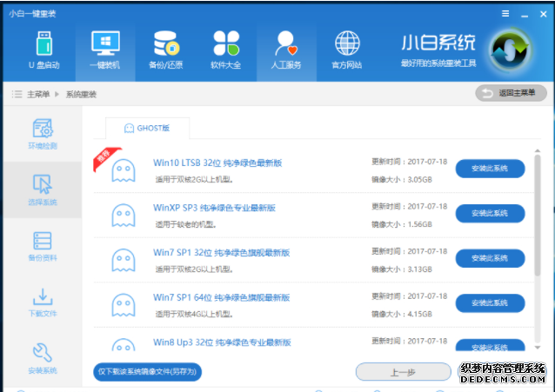The height and width of the screenshot is (392, 555).
Task: Click 返回主菜单 button
Action: coord(511,93)
